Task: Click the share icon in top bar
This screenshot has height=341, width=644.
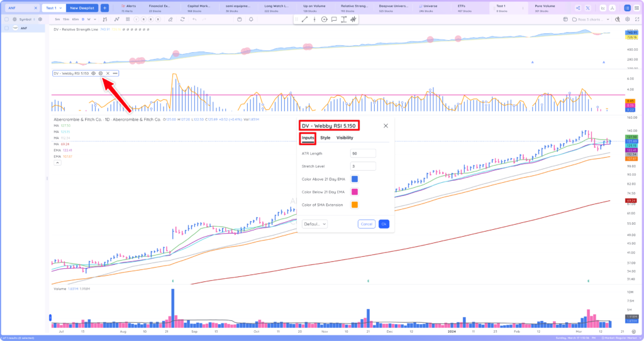Action: [579, 8]
